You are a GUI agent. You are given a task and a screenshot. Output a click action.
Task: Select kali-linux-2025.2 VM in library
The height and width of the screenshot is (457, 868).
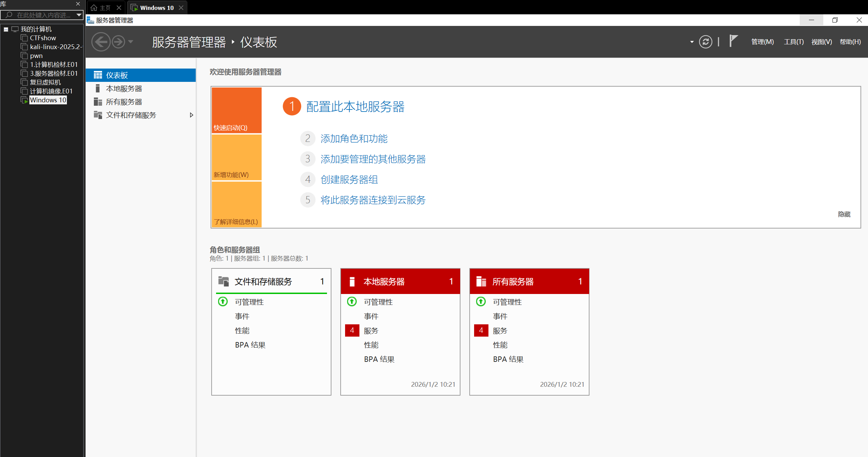coord(55,47)
